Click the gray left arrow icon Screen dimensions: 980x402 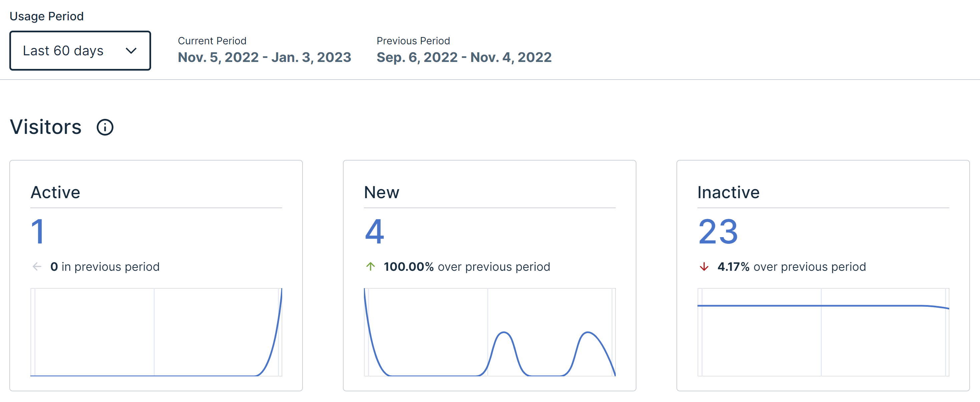(37, 267)
